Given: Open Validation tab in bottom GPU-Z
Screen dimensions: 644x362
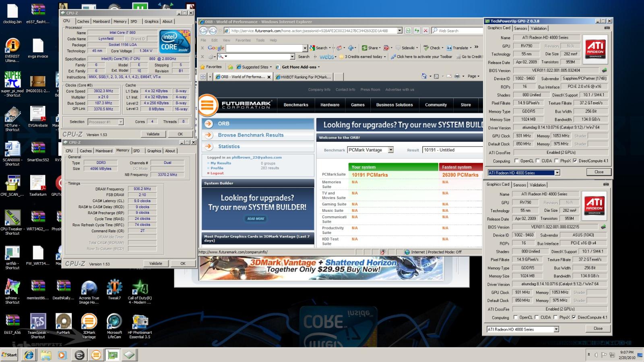Looking at the screenshot, I should [537, 185].
